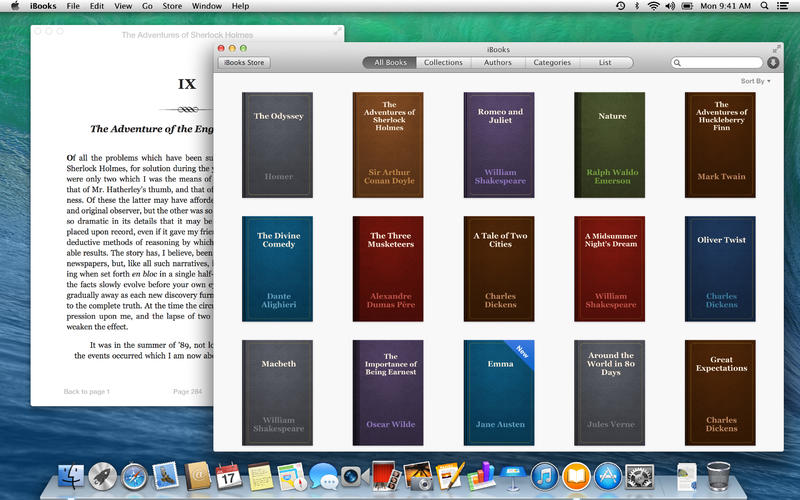This screenshot has height=500, width=800.
Task: Open iBooks from the Dock
Action: pyautogui.click(x=576, y=477)
